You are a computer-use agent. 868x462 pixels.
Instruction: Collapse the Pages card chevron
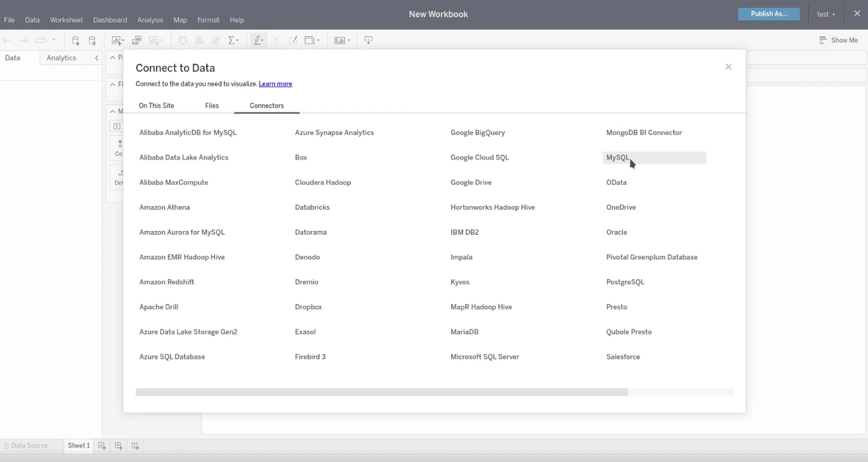112,58
